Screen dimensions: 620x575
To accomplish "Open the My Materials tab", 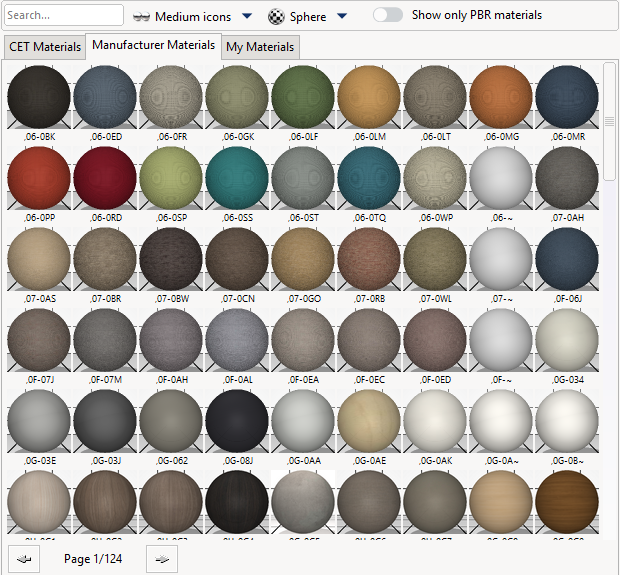I will click(x=260, y=47).
